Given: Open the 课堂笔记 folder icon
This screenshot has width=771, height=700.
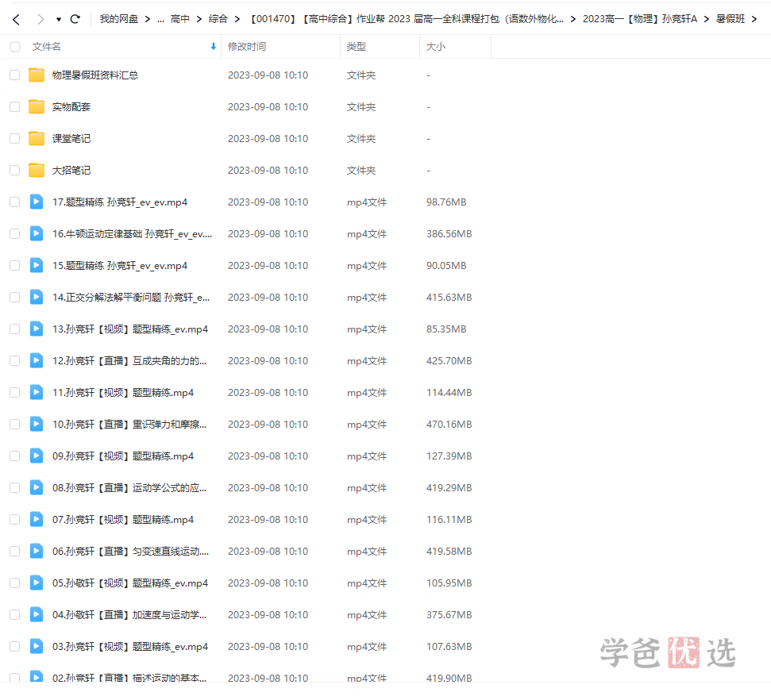Looking at the screenshot, I should click(37, 139).
